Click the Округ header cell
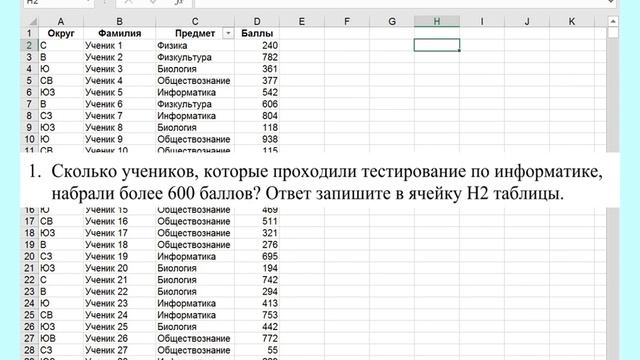Viewport: 640px width, 360px height. (x=61, y=33)
